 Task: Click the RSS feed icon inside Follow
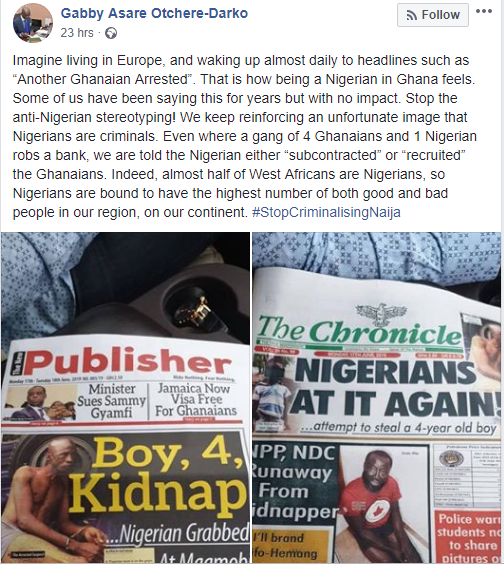pyautogui.click(x=411, y=15)
